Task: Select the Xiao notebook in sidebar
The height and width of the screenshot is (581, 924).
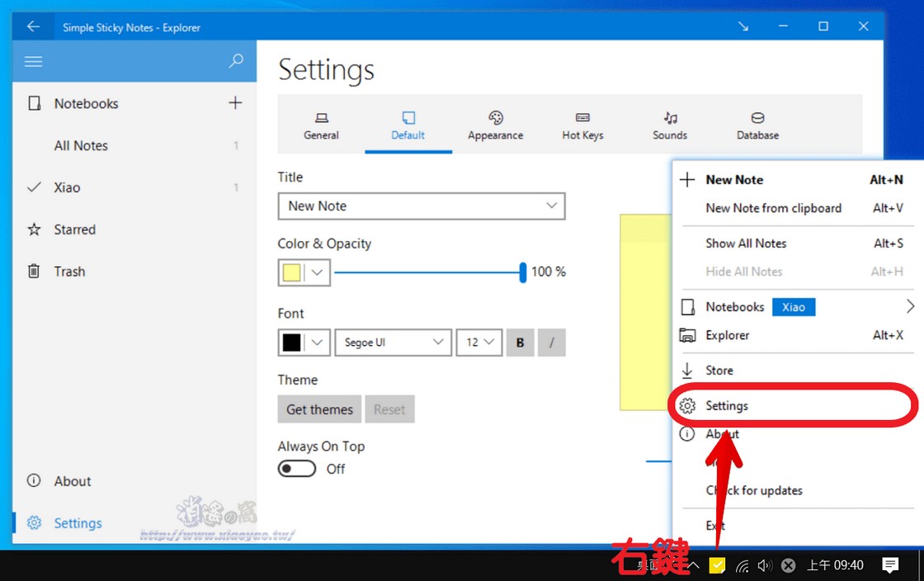Action: pos(134,187)
